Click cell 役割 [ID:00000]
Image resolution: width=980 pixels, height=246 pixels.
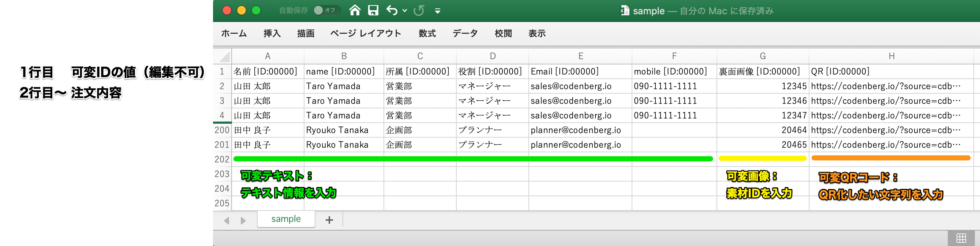[x=493, y=72]
